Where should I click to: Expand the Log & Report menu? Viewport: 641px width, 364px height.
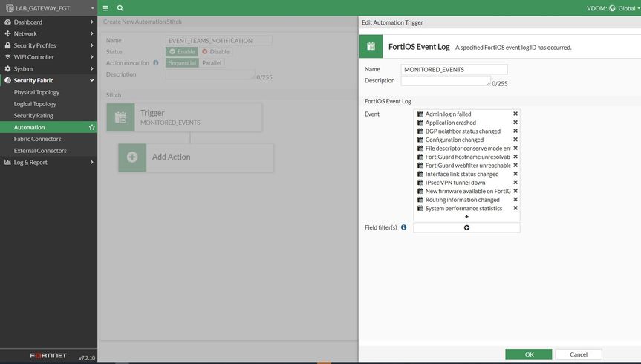tap(48, 163)
